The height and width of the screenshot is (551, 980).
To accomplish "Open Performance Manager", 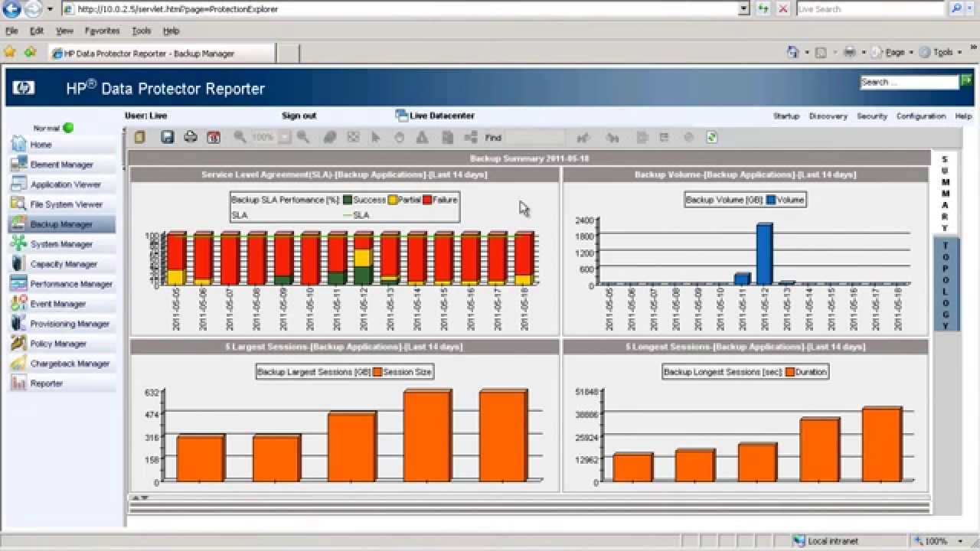I will pyautogui.click(x=61, y=284).
